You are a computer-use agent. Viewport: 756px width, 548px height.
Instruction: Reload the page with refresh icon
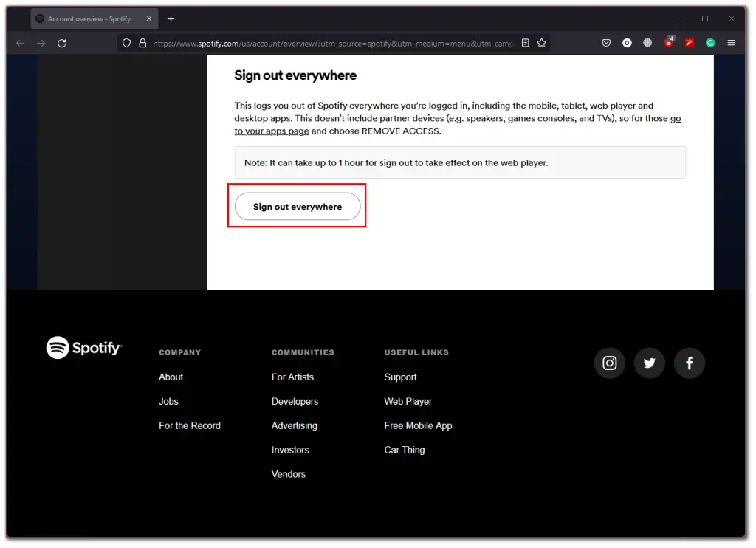point(62,44)
